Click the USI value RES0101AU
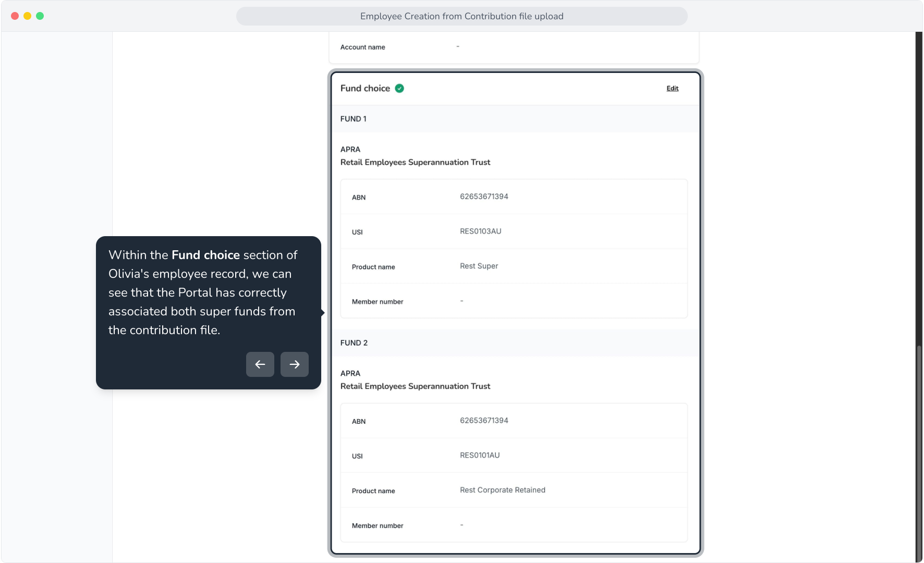The image size is (924, 563). 480,456
